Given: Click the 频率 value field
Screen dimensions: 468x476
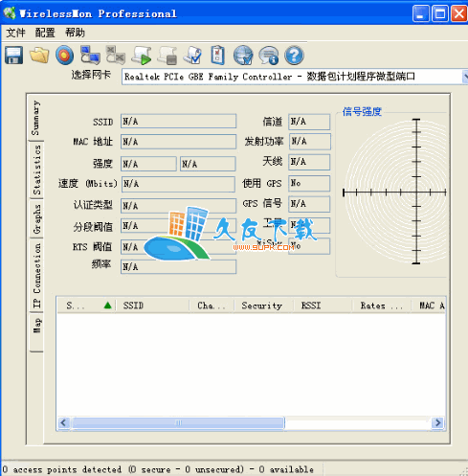Looking at the screenshot, I should click(x=178, y=267).
